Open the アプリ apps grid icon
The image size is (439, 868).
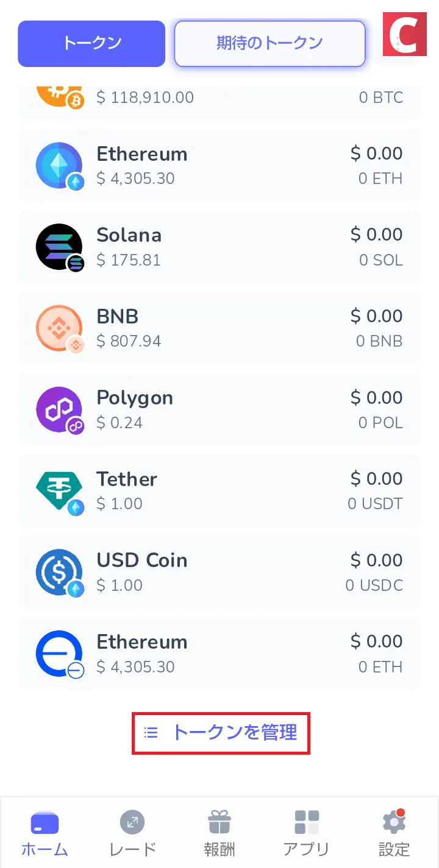pos(307,822)
